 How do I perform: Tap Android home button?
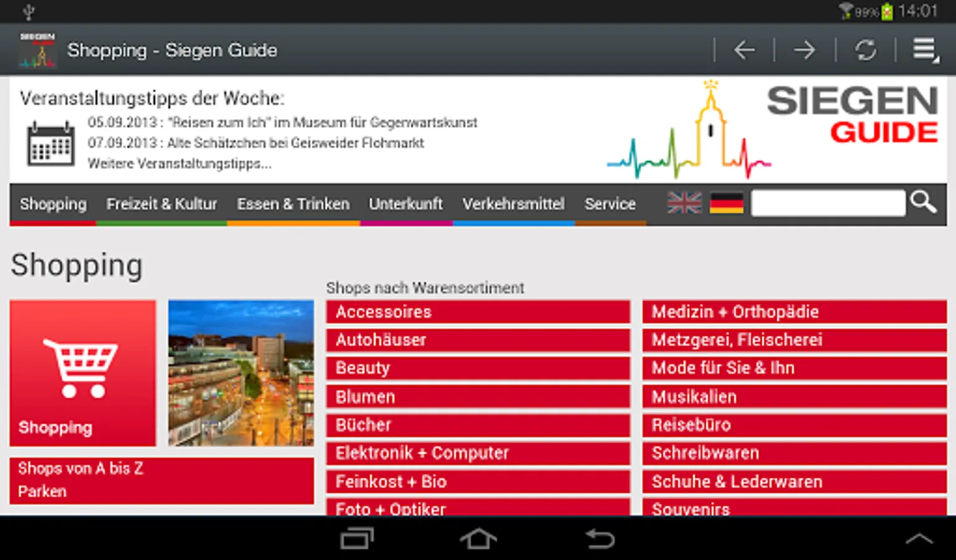(x=478, y=538)
